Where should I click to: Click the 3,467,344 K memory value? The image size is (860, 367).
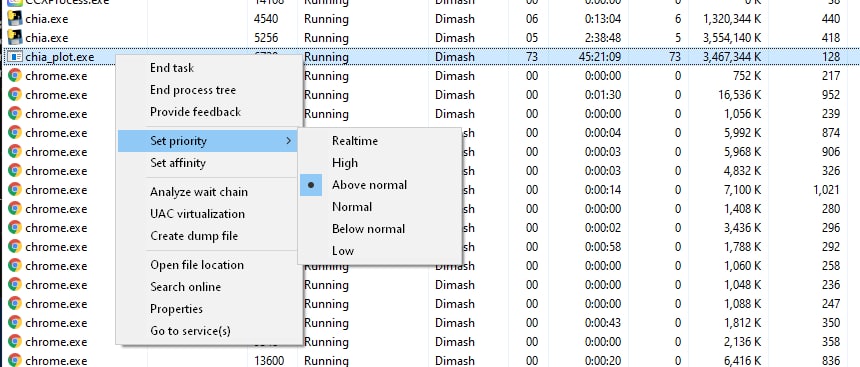(732, 57)
